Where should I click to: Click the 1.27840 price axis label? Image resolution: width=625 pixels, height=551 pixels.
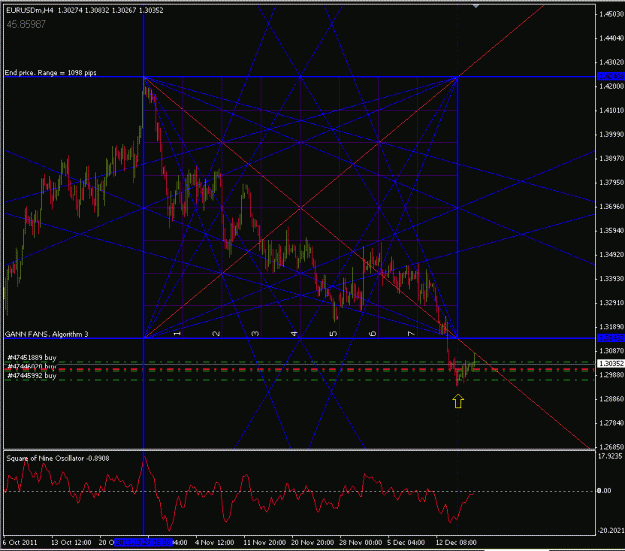pyautogui.click(x=611, y=423)
